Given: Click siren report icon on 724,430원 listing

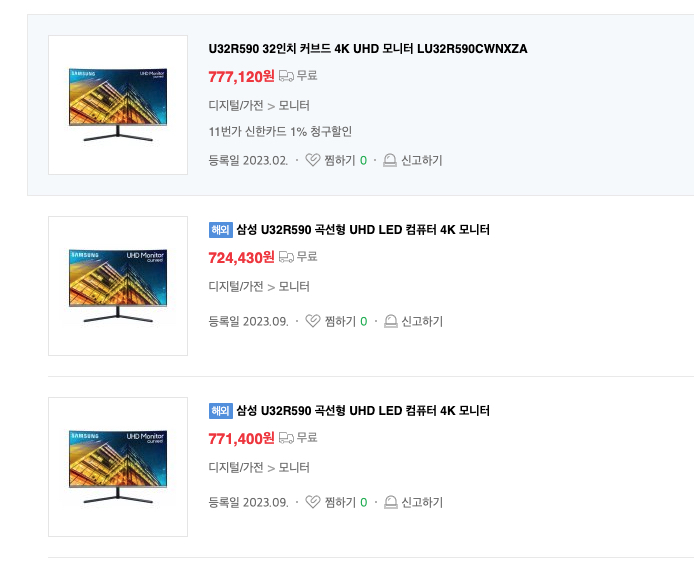Looking at the screenshot, I should [x=390, y=321].
